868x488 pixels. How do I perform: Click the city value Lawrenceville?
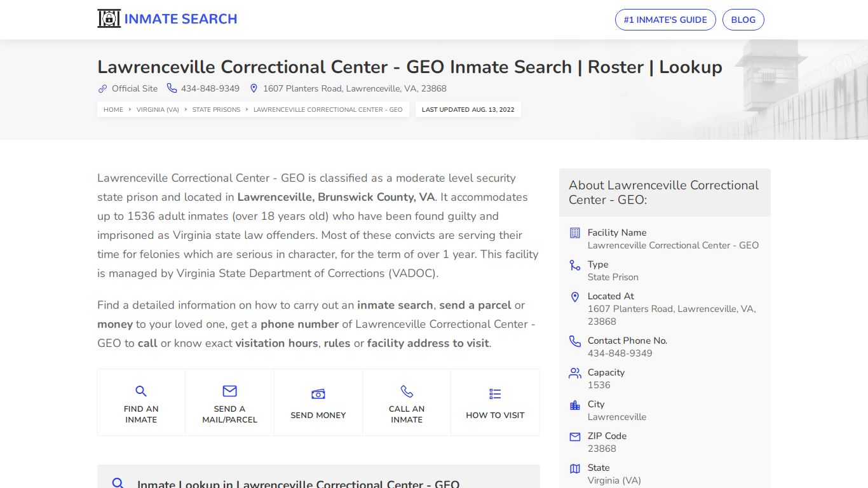pyautogui.click(x=616, y=417)
